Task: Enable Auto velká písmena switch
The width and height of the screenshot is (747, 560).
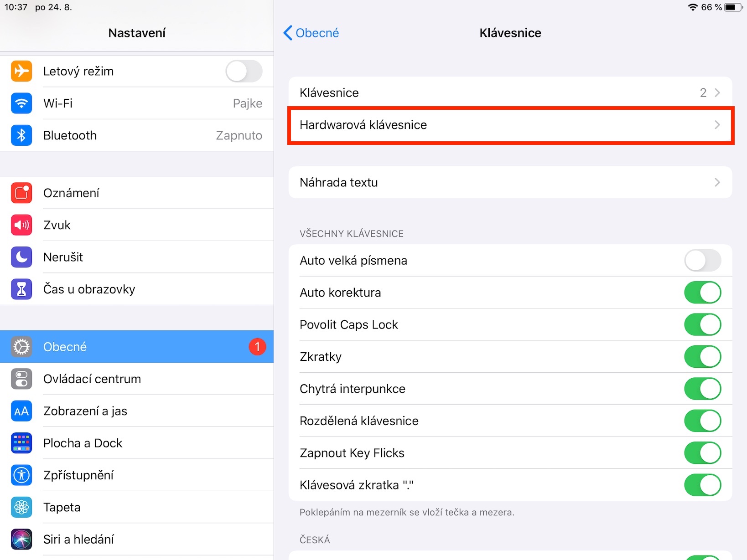Action: [702, 261]
